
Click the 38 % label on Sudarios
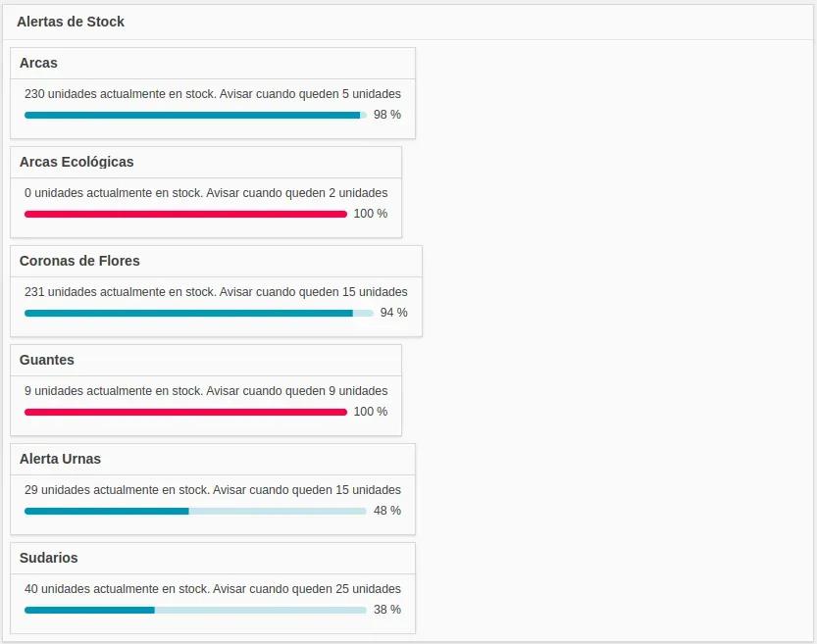[387, 609]
